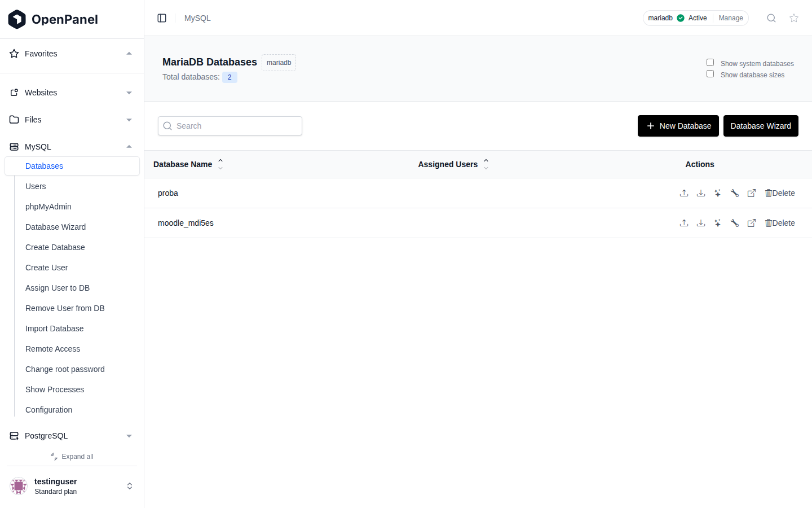Viewport: 812px width, 508px height.
Task: Click the Manage link for mariadb
Action: (x=731, y=18)
